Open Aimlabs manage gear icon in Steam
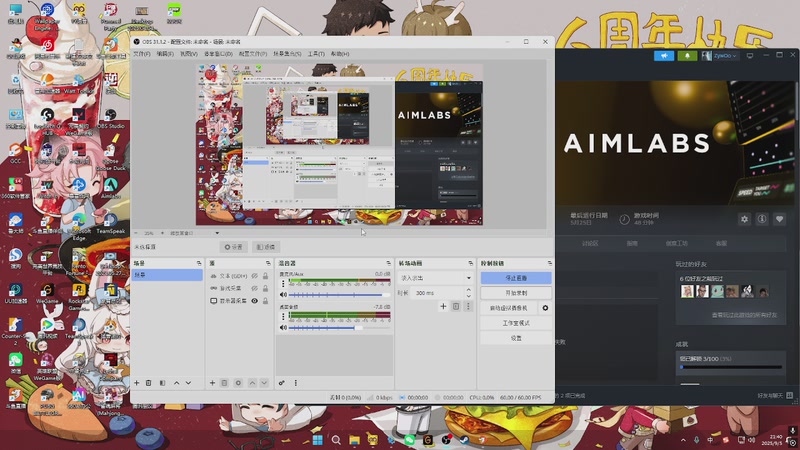 (x=744, y=219)
